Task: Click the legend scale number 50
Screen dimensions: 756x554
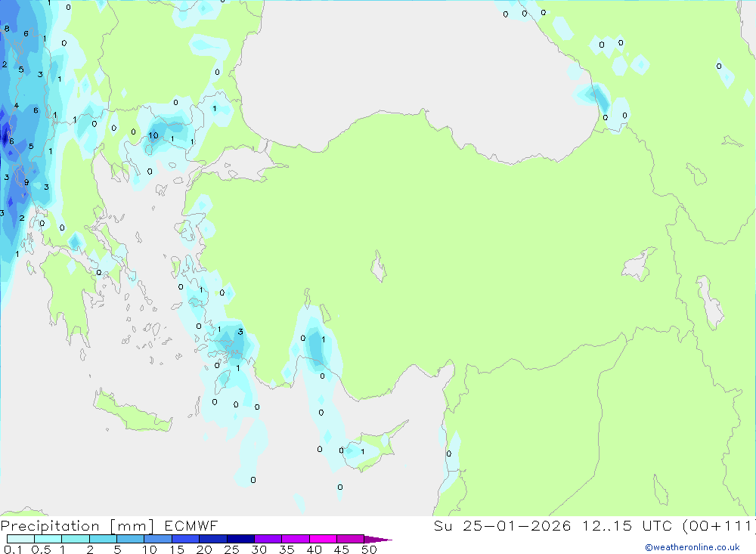Action: 369,549
